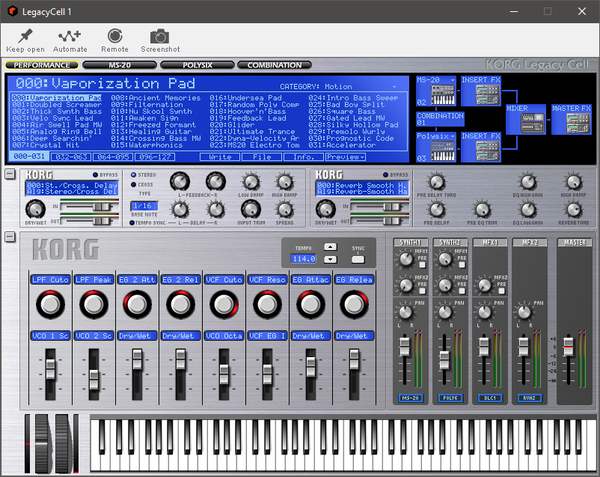Select the MS-20 synth thumbnail icon
Image resolution: width=600 pixels, height=477 pixels.
click(x=442, y=94)
